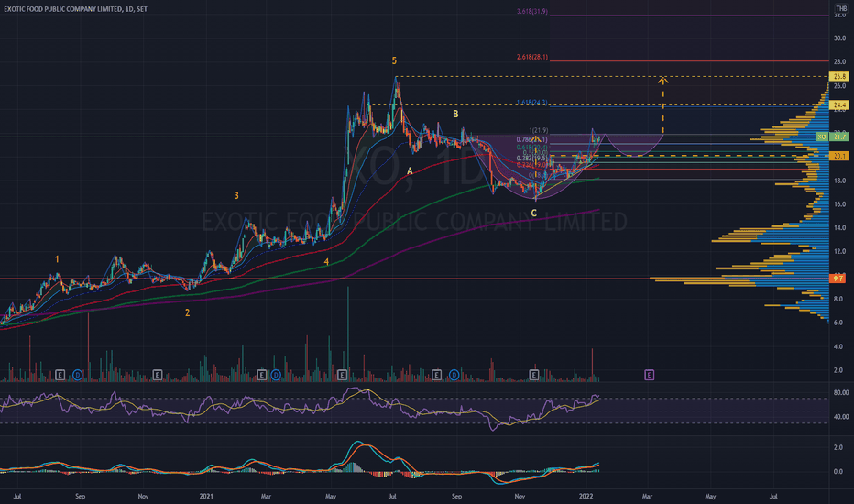Select the 26.8 yellow price label
The height and width of the screenshot is (504, 854).
(839, 76)
